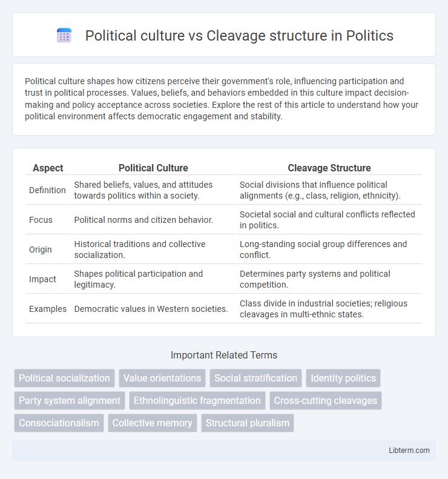Click the Origin row label
The image size is (448, 479).
(x=41, y=249)
